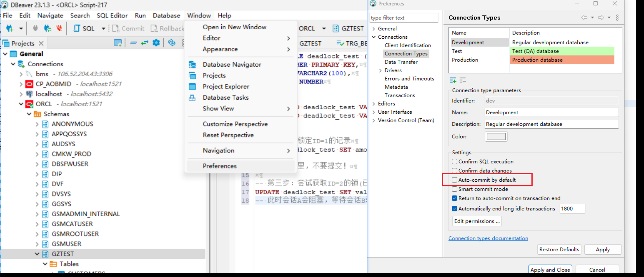Click the Database Navigator menu icon
This screenshot has width=644, height=277.
192,64
